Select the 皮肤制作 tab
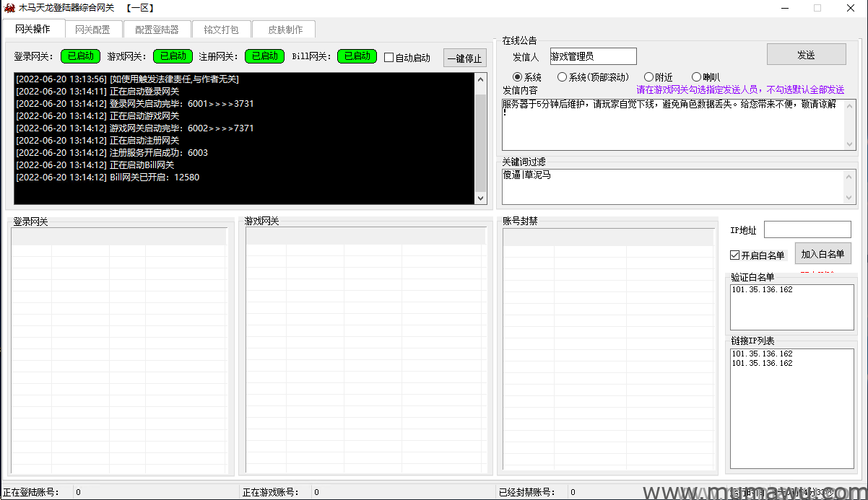868x500 pixels. coord(285,30)
